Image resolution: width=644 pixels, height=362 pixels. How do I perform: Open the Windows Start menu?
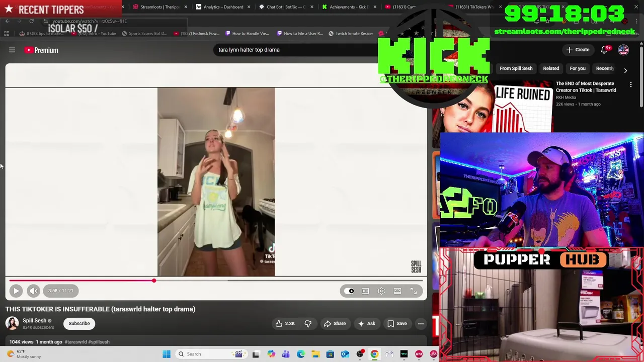[x=167, y=354]
